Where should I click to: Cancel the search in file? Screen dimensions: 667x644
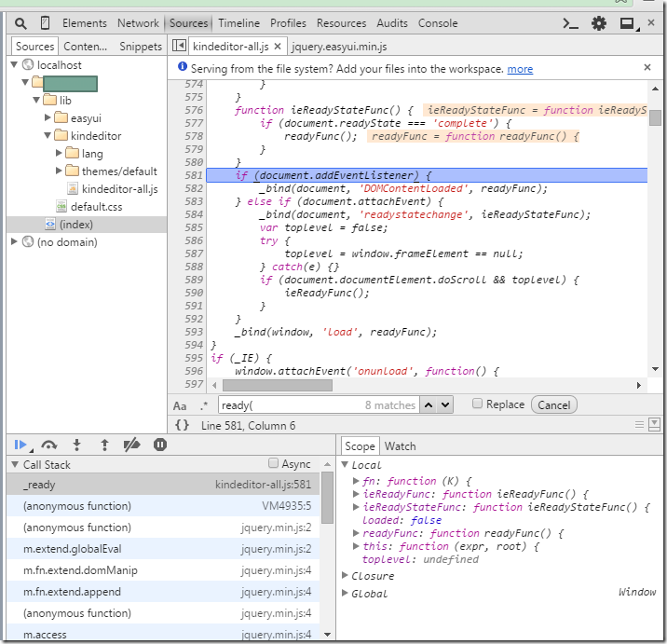[553, 404]
